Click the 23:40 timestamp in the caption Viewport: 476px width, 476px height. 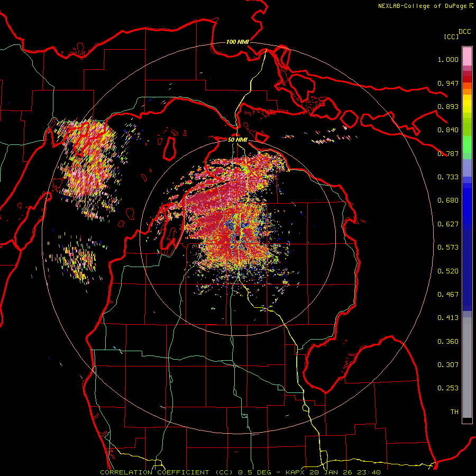coord(369,472)
